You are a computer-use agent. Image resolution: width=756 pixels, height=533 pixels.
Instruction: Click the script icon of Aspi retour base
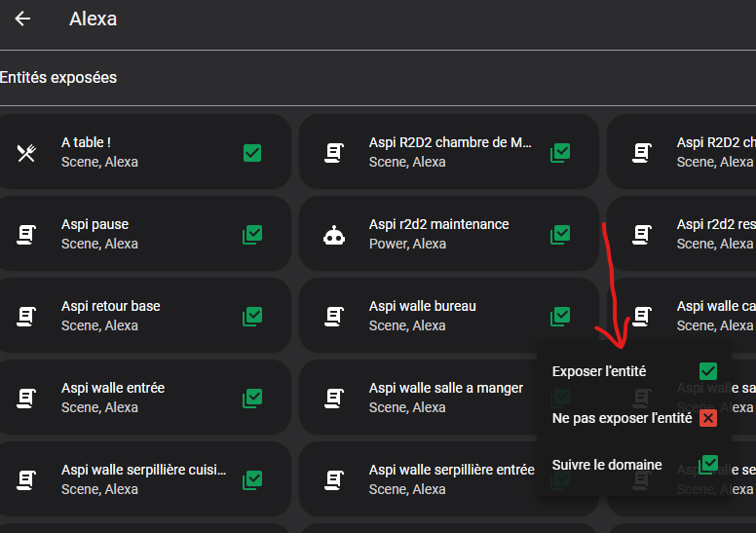[26, 317]
